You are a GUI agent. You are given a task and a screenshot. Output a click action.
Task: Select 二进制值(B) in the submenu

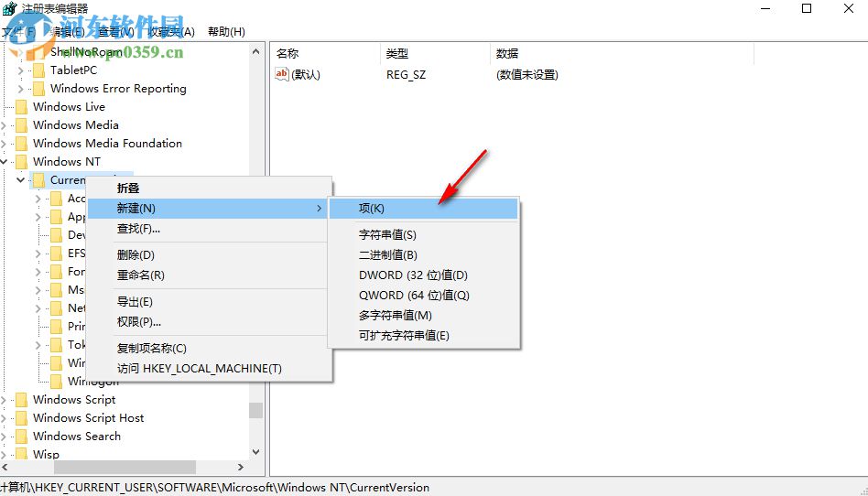424,255
